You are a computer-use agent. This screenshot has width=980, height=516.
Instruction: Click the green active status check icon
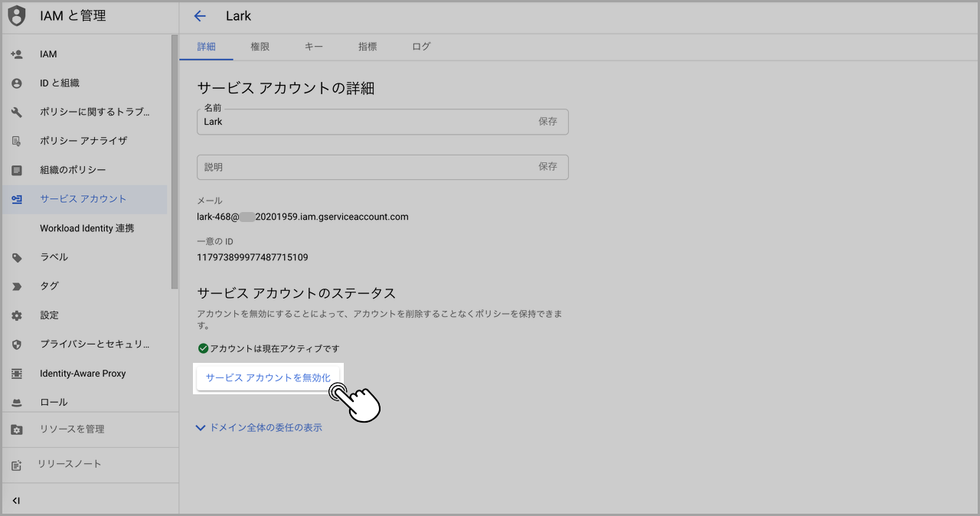[x=203, y=348]
